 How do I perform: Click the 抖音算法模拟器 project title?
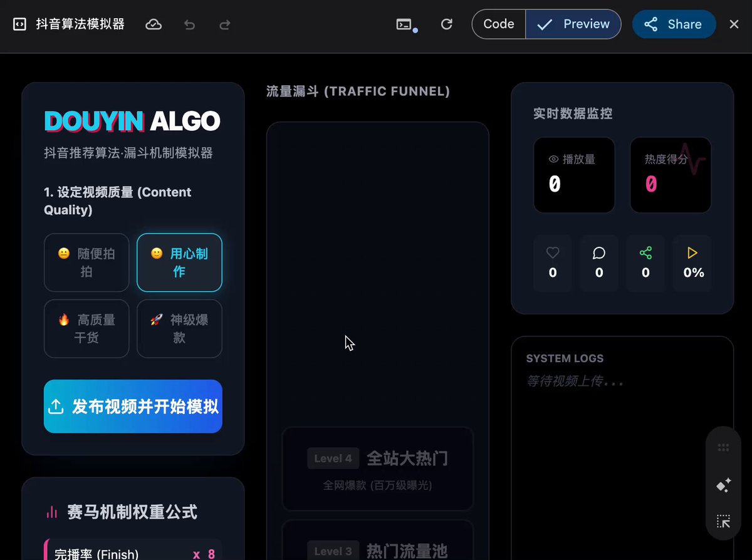coord(80,24)
